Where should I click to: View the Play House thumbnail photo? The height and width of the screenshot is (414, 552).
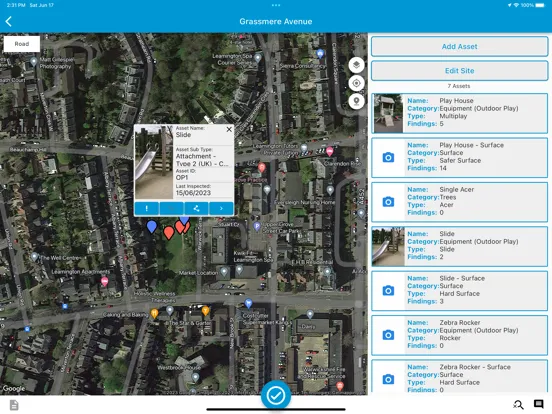[388, 113]
